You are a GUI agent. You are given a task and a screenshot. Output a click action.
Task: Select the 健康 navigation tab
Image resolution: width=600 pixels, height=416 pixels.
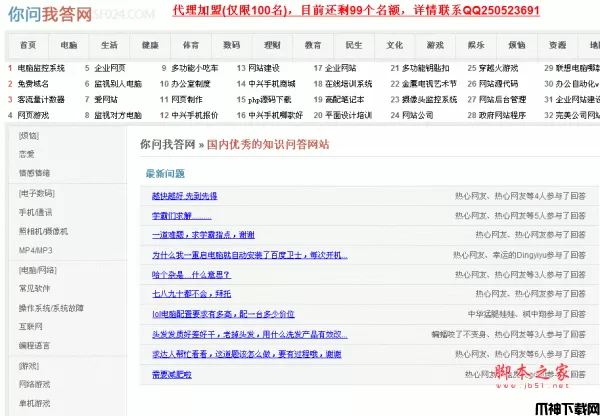pyautogui.click(x=150, y=45)
